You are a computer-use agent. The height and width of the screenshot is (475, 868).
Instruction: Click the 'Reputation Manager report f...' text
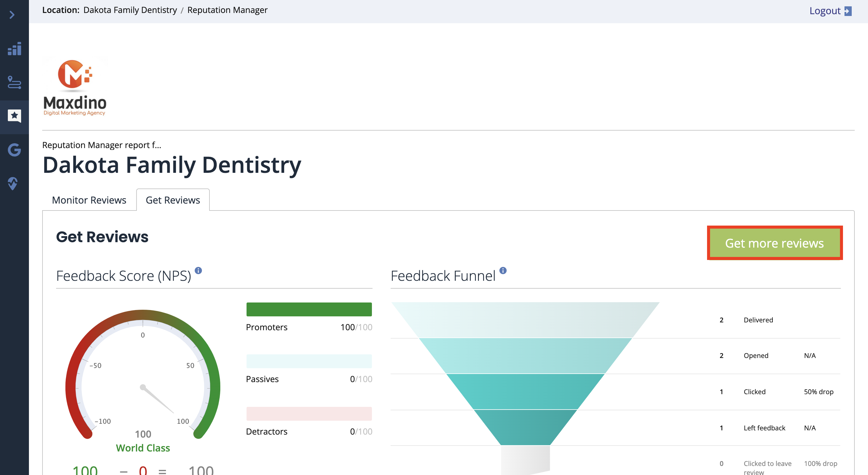click(x=102, y=145)
